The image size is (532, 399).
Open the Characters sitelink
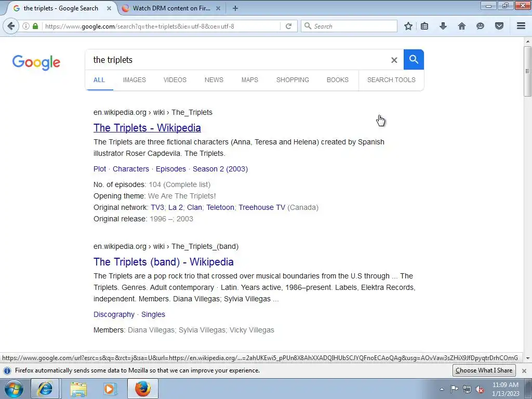pos(130,169)
